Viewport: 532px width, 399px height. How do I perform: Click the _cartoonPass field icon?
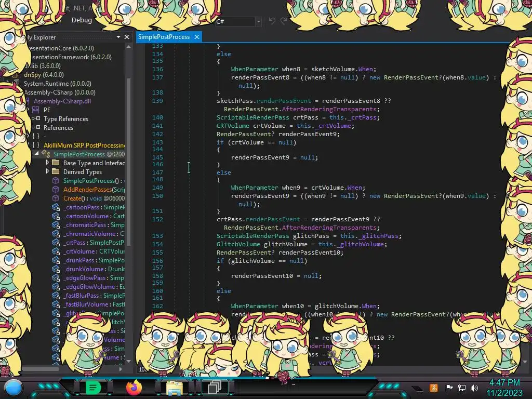(x=56, y=207)
